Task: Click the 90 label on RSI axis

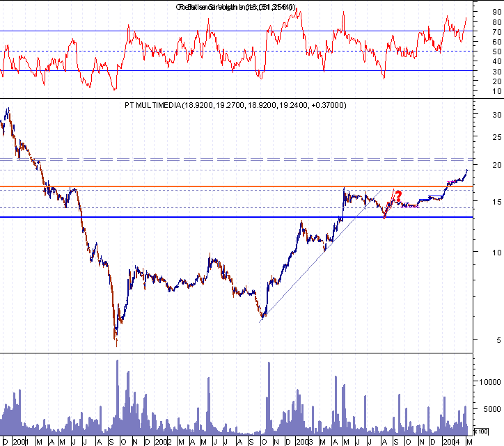Action: click(x=496, y=12)
